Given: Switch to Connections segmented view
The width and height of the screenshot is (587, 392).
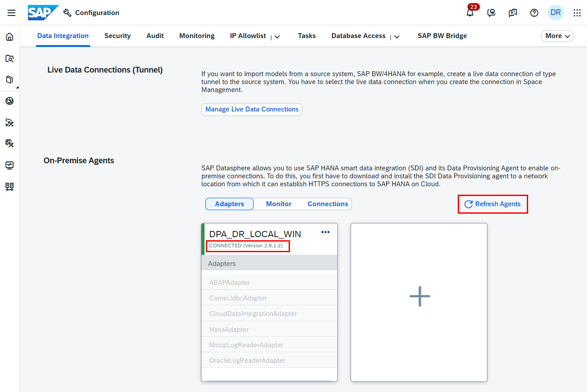Looking at the screenshot, I should click(328, 204).
